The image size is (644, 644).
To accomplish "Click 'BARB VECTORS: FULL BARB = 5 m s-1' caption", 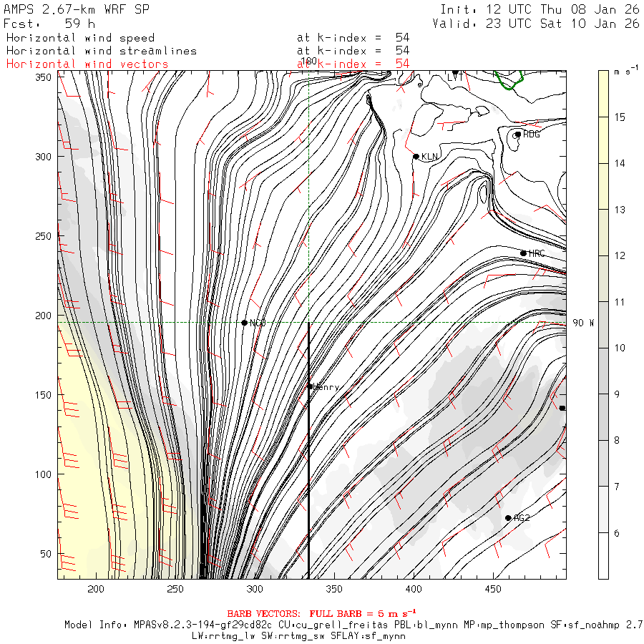I will 321,613.
